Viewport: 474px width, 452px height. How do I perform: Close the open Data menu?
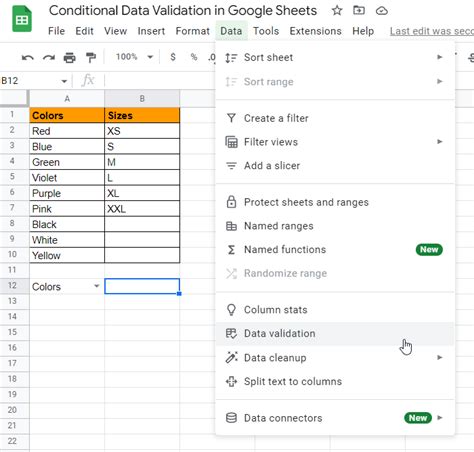click(x=231, y=31)
